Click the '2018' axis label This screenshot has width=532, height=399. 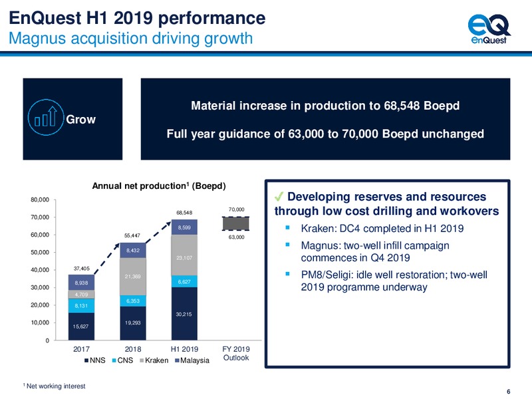pyautogui.click(x=133, y=349)
